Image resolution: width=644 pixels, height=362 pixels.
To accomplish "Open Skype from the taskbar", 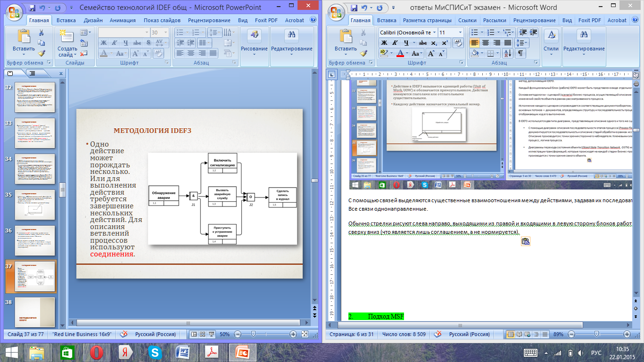I will point(155,353).
